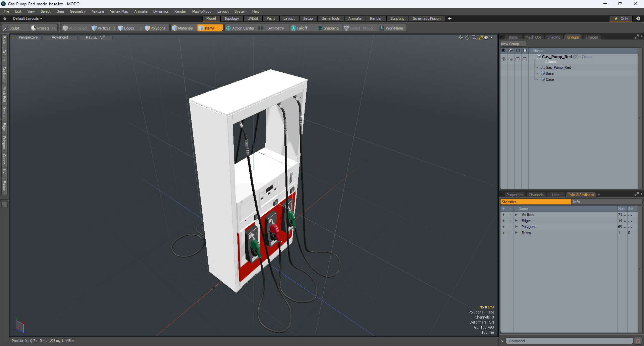Switch to the Mesh Ops tab
Viewport: 644px width, 346px height.
coord(533,37)
